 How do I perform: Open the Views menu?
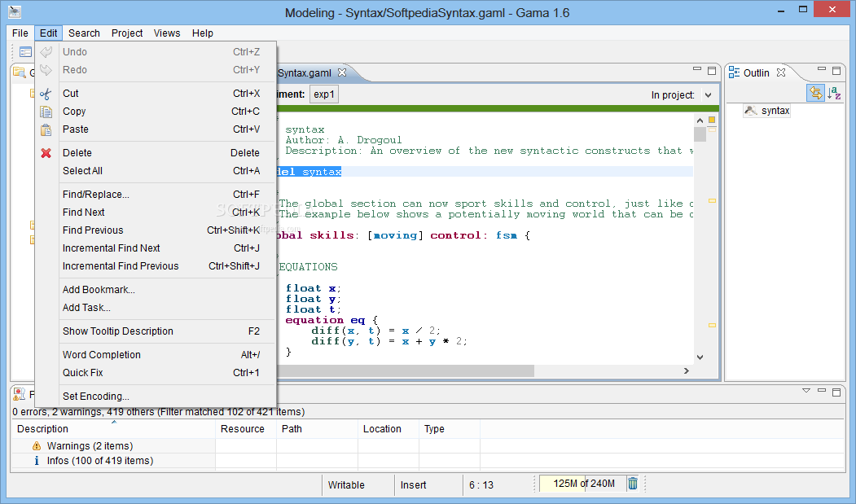[x=167, y=33]
